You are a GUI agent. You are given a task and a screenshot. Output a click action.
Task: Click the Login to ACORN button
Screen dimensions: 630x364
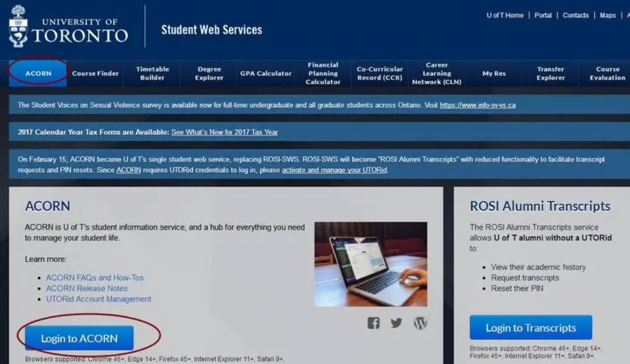(x=79, y=338)
